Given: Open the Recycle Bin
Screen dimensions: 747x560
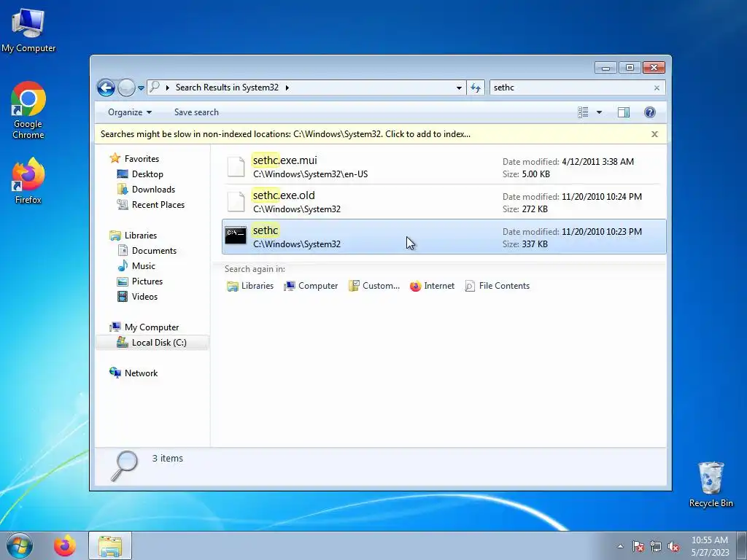Looking at the screenshot, I should 711,484.
